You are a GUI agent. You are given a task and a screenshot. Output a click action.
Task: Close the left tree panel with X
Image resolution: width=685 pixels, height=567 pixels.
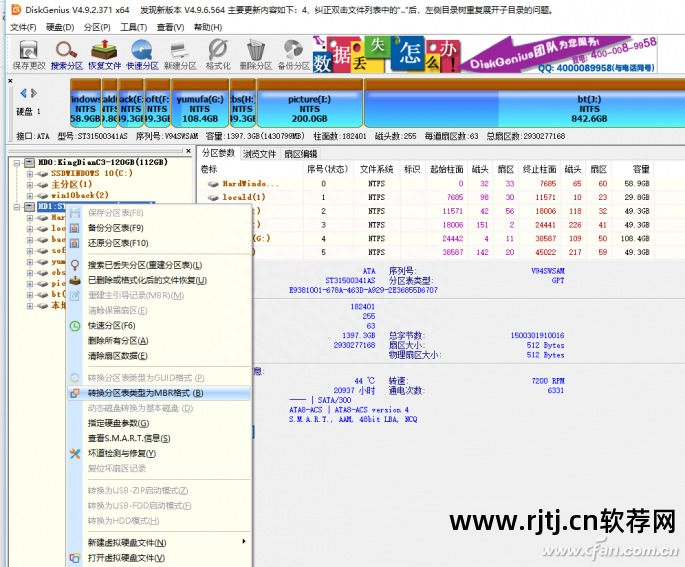click(188, 151)
